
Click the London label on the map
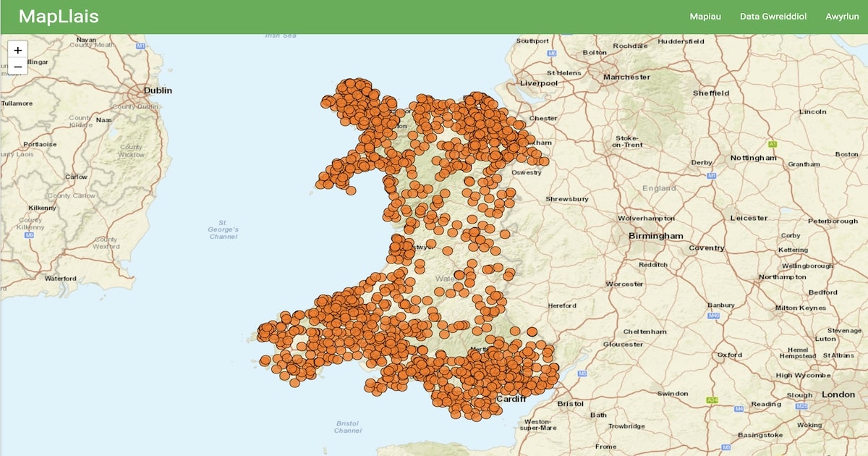pos(838,394)
